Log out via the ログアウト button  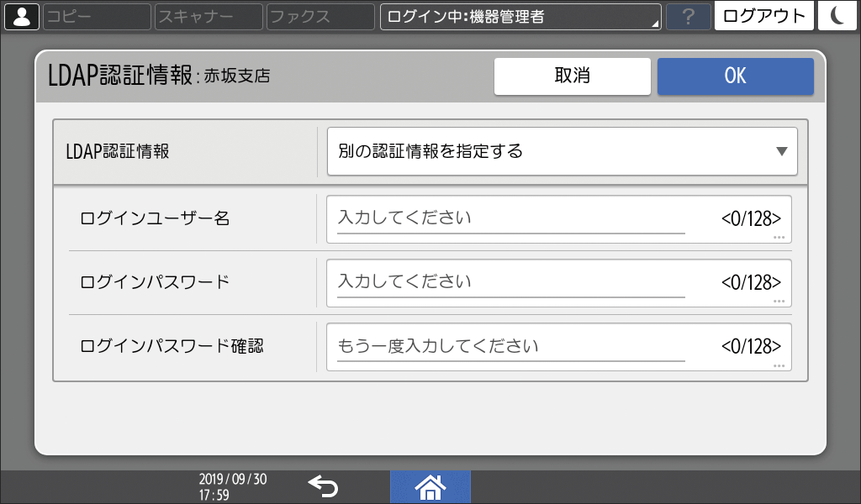pos(763,16)
